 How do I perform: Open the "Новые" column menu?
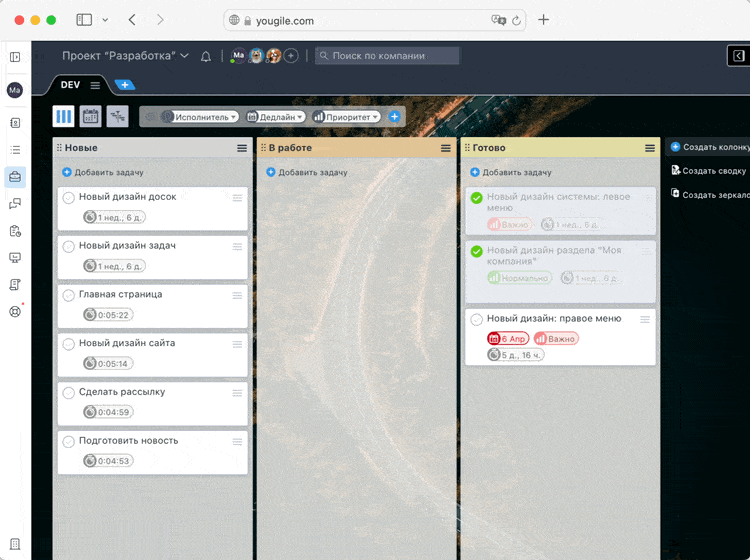(242, 148)
